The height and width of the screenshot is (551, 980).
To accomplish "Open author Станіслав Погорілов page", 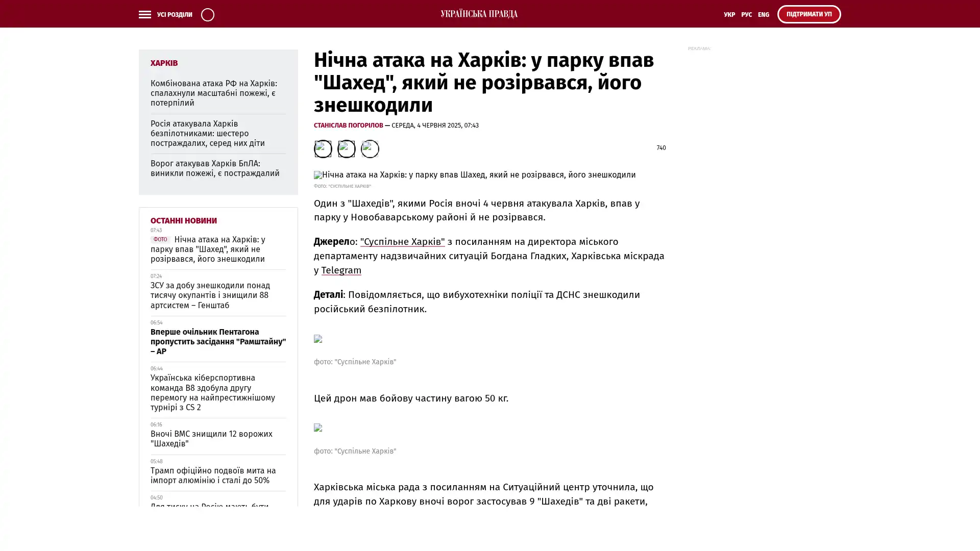I will tap(348, 126).
